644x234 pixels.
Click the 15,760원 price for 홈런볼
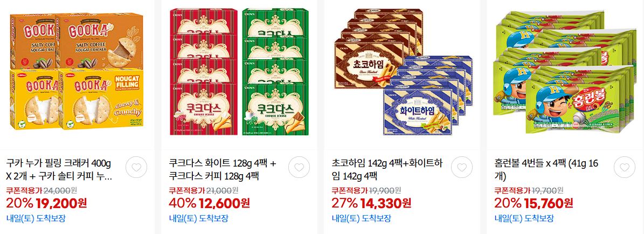click(548, 203)
